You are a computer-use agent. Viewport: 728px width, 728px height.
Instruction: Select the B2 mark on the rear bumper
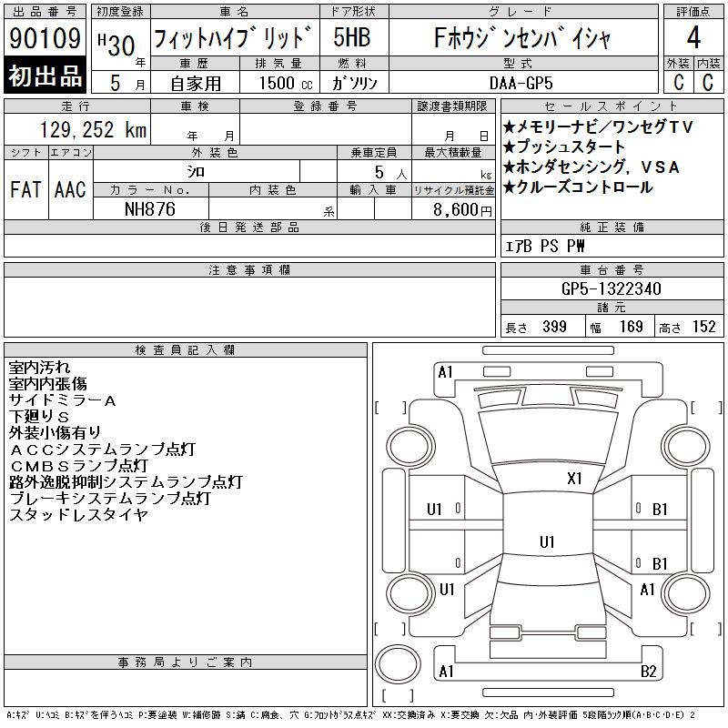coord(648,672)
